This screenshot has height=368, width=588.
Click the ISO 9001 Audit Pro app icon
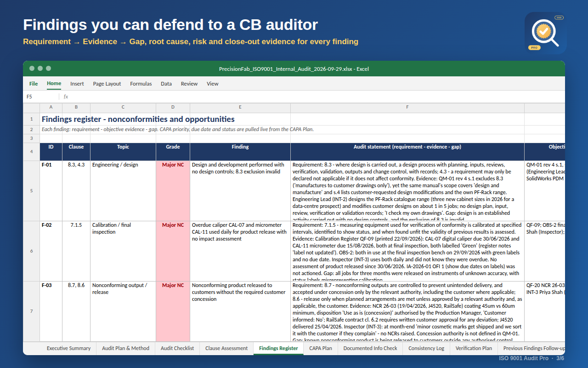coord(545,33)
